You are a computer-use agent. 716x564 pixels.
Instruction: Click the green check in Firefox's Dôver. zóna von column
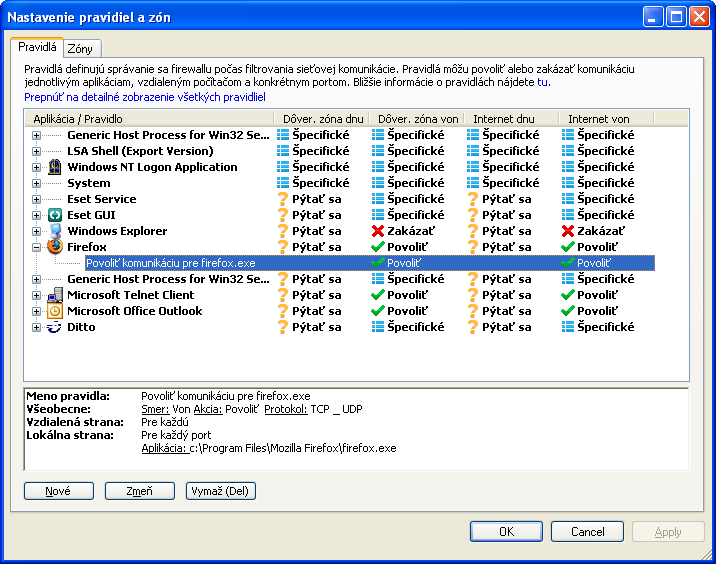pos(378,247)
